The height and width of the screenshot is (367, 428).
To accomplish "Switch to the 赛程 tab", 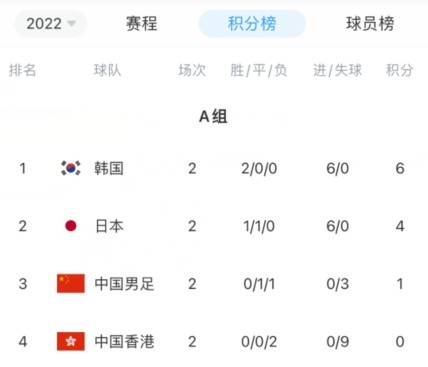I will [141, 24].
